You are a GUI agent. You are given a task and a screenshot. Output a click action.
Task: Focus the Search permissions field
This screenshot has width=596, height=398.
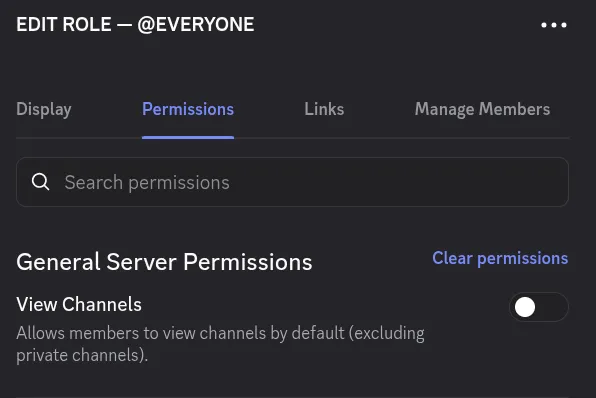292,182
